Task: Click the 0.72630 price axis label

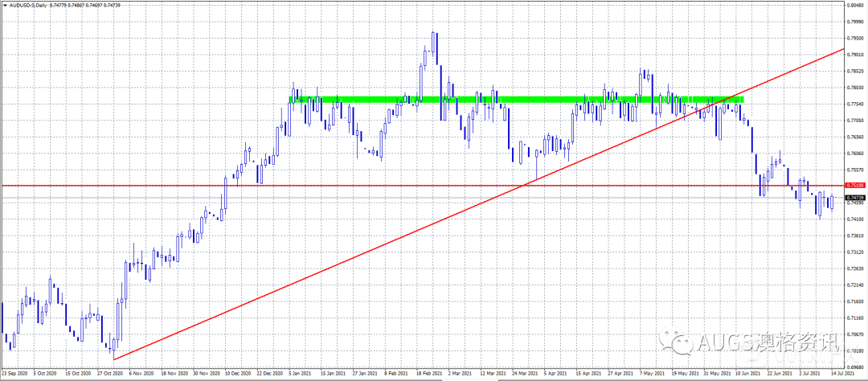Action: click(x=856, y=268)
